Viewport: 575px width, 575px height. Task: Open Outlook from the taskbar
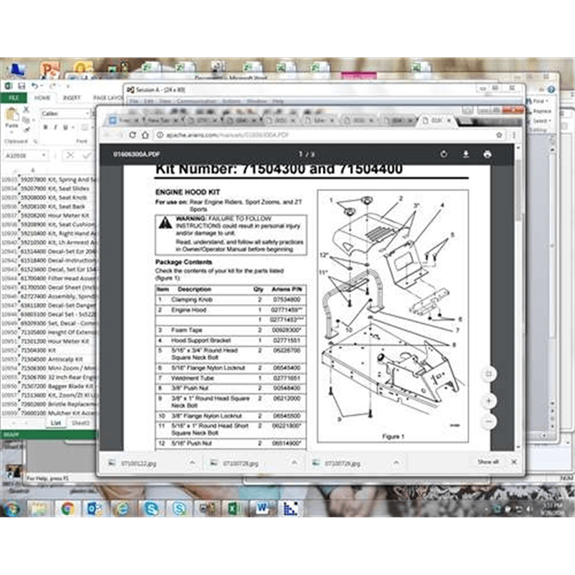(x=94, y=509)
